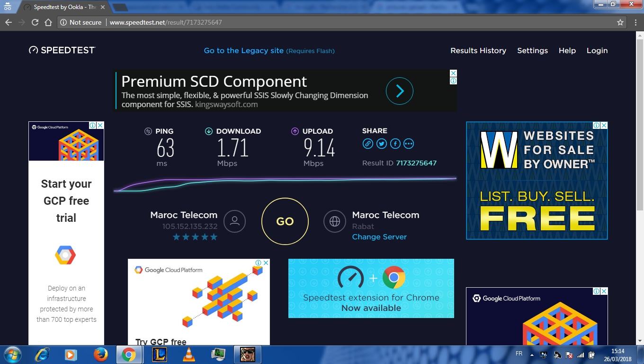
Task: Click the globe server icon
Action: coord(335,221)
